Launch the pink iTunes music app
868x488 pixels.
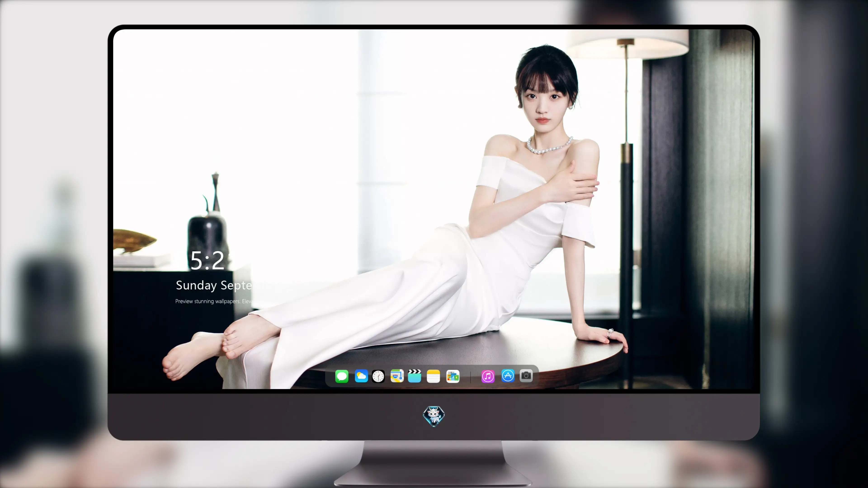click(x=488, y=376)
